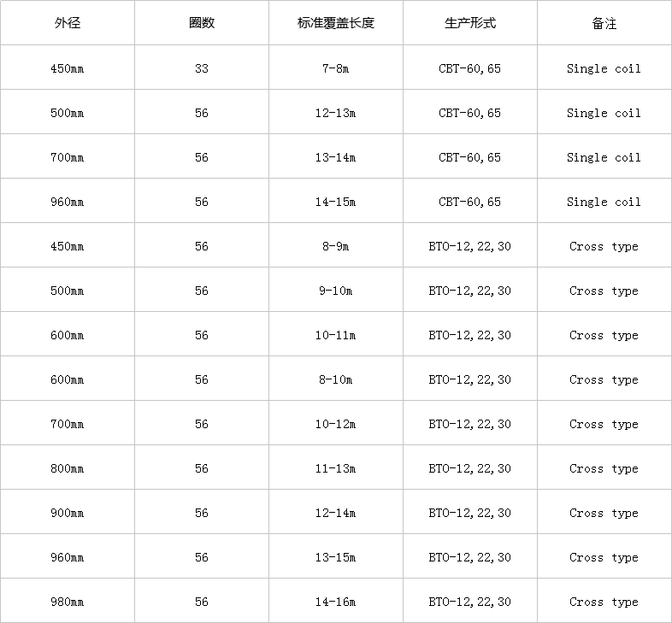Select the 13-15m length cell
672x623 pixels.
(x=335, y=557)
